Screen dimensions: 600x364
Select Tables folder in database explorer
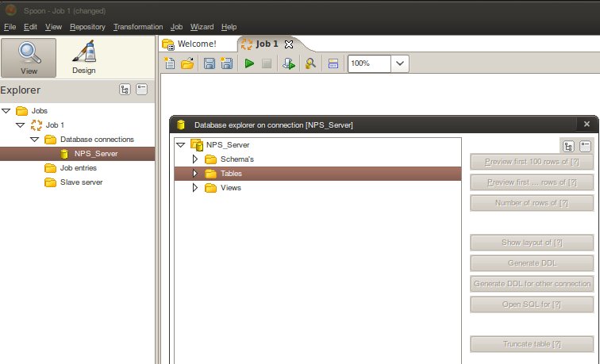(231, 174)
